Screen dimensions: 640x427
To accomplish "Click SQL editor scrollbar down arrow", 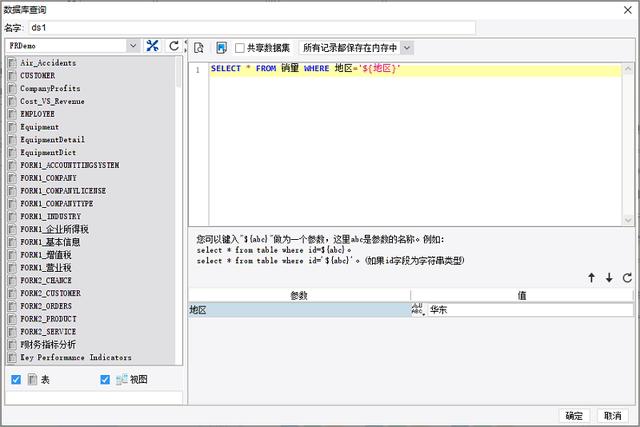I will click(628, 220).
